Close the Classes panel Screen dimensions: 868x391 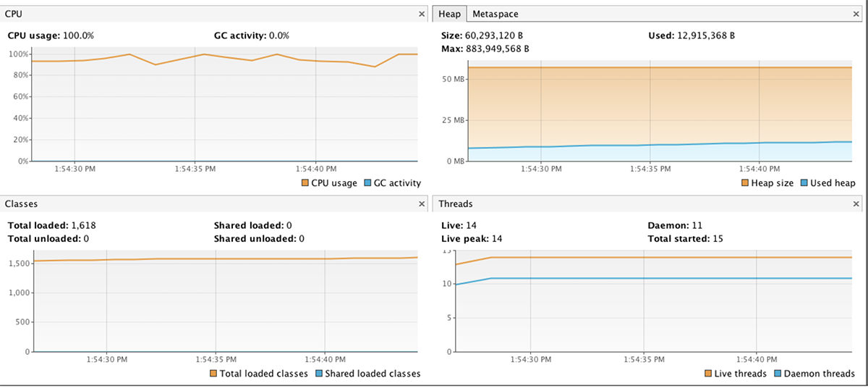tap(422, 204)
